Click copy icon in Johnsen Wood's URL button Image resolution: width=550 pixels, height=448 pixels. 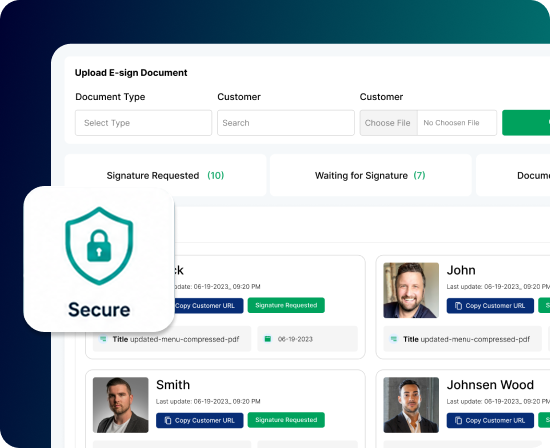point(458,420)
